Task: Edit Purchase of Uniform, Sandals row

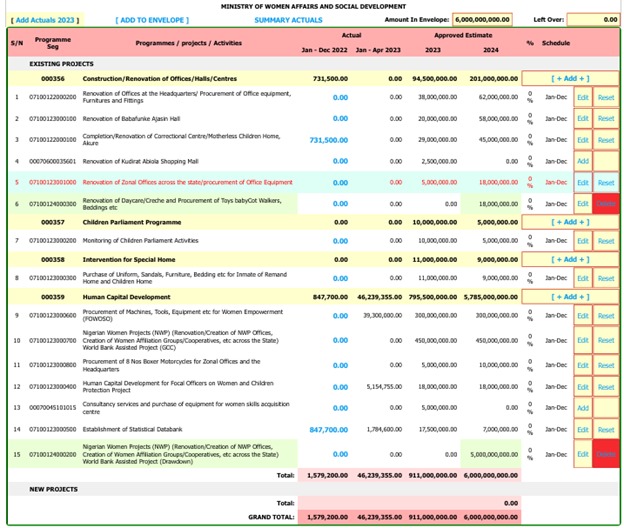Action: coord(583,279)
